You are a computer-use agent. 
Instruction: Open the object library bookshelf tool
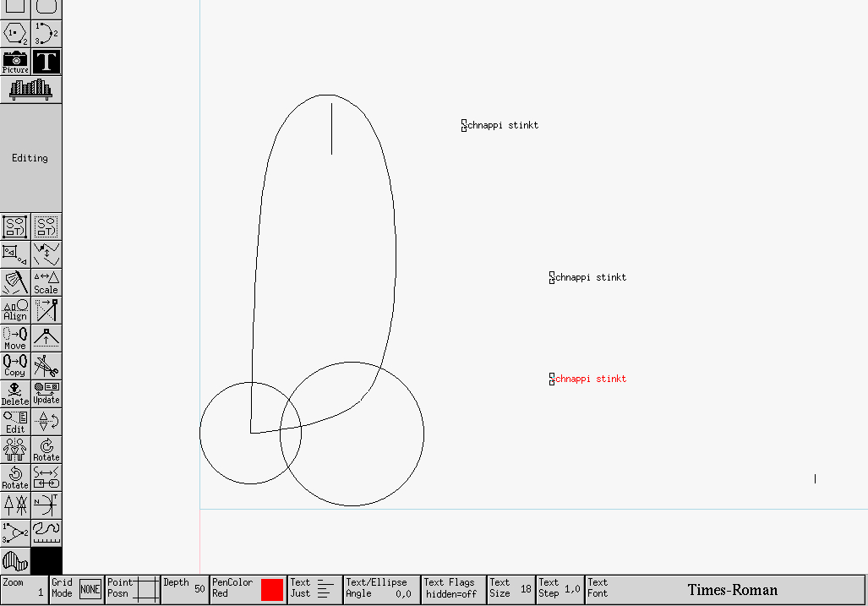[31, 90]
